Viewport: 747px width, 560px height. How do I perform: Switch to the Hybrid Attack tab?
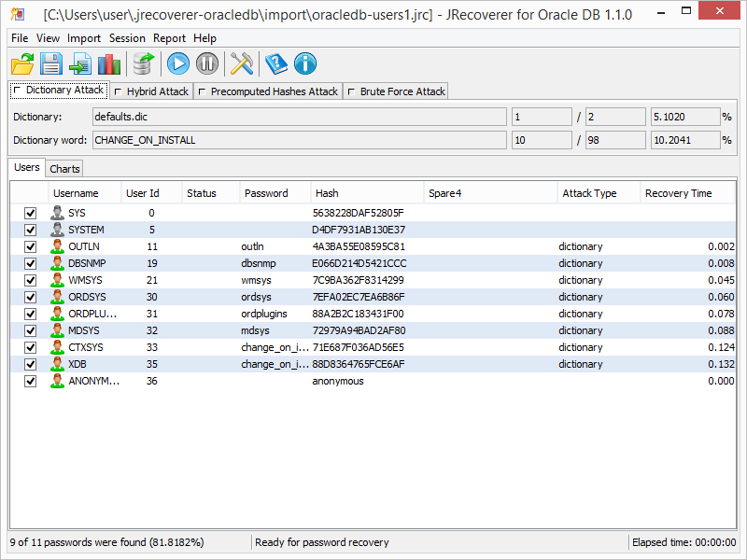151,91
